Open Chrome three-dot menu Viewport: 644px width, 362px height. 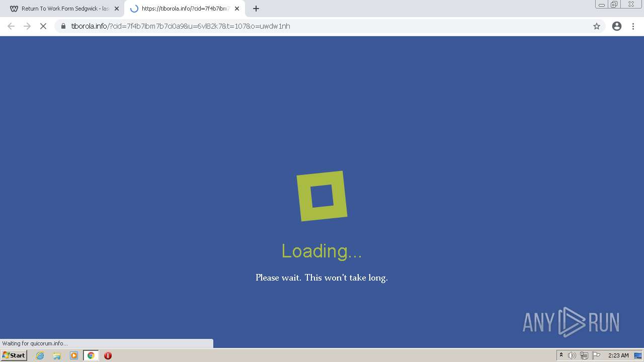(x=633, y=26)
